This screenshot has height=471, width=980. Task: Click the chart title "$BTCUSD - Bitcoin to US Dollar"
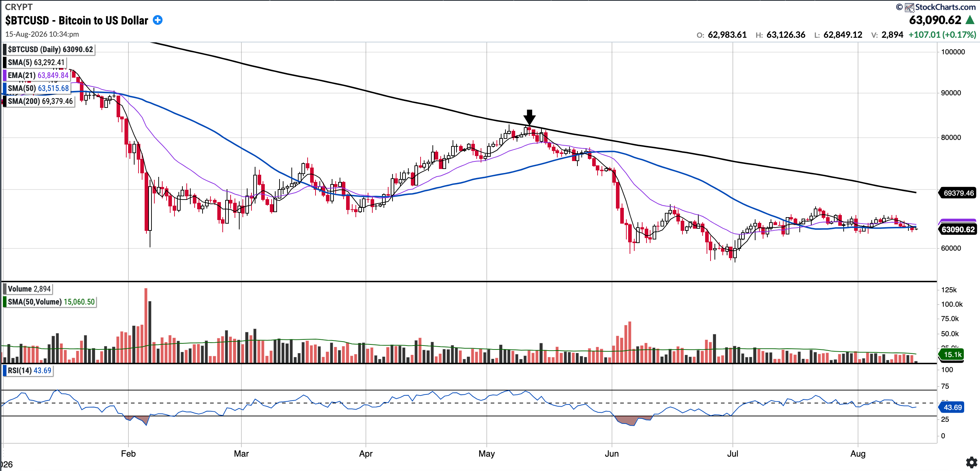point(77,20)
